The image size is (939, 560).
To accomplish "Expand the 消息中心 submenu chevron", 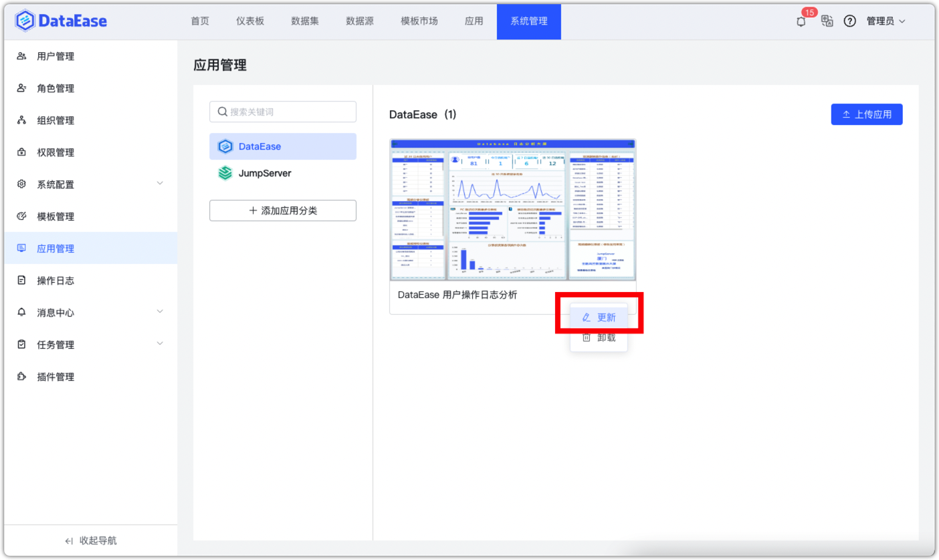I will [x=160, y=311].
